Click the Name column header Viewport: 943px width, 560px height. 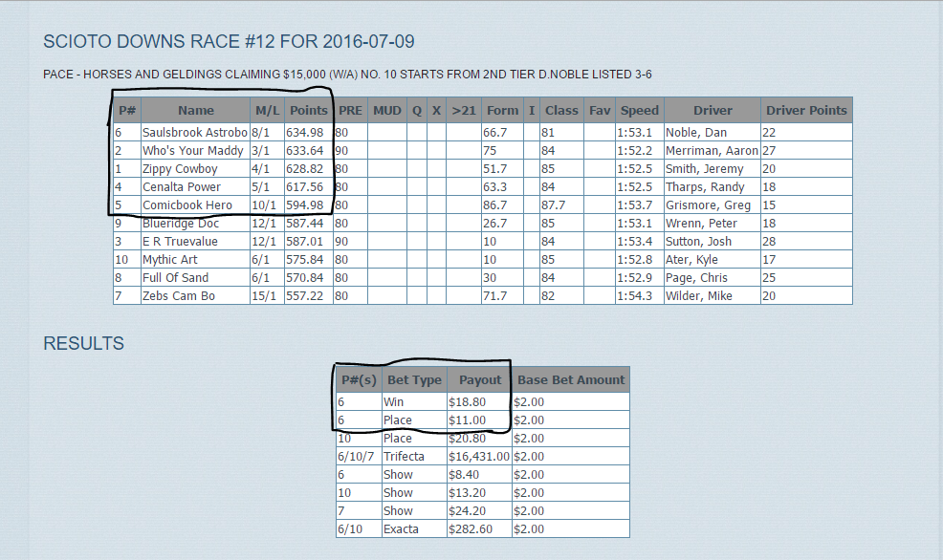point(195,111)
